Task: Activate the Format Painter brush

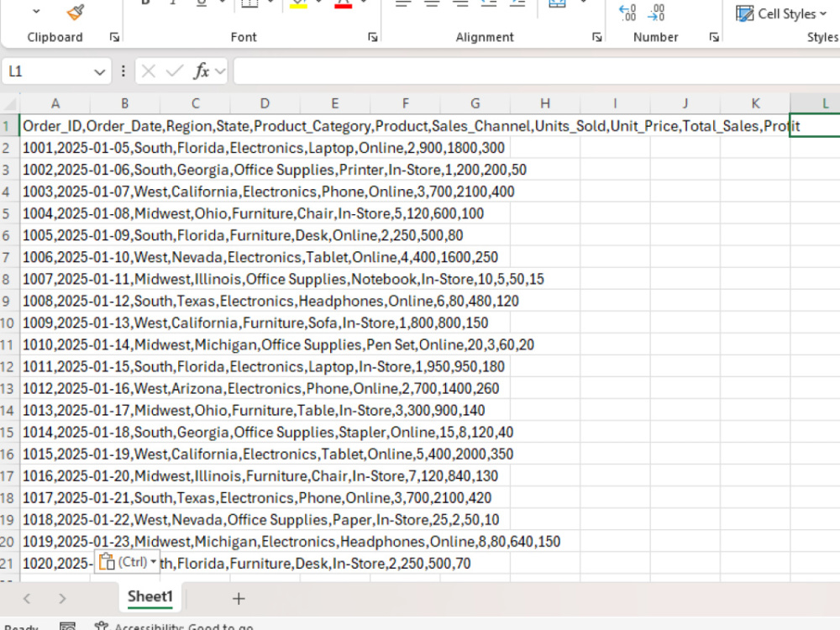Action: click(76, 12)
